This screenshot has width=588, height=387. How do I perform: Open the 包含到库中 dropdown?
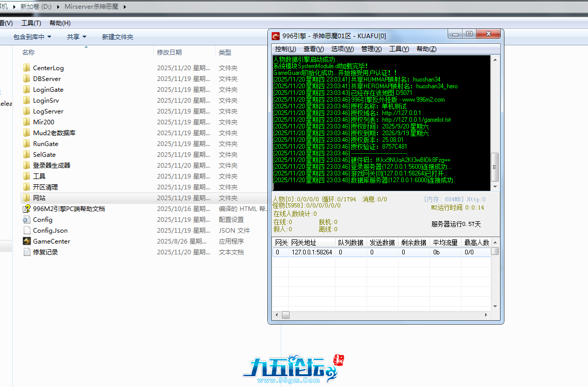tap(32, 37)
